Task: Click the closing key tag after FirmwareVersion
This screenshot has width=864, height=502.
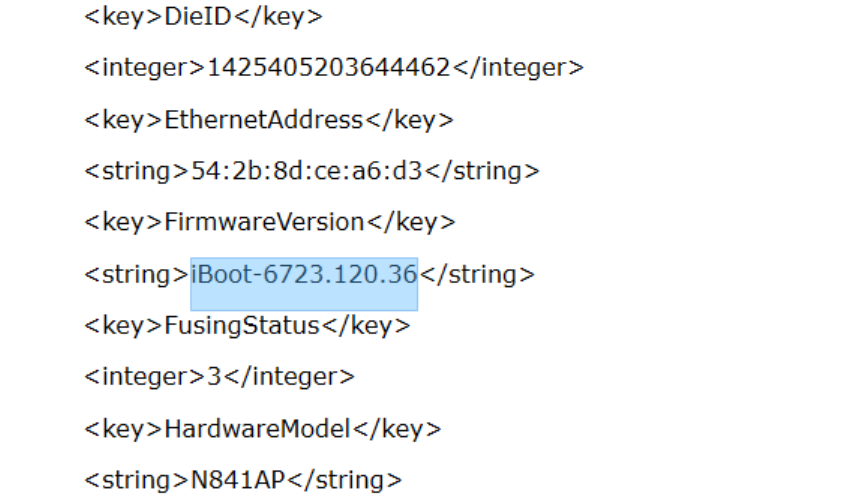Action: 411,222
